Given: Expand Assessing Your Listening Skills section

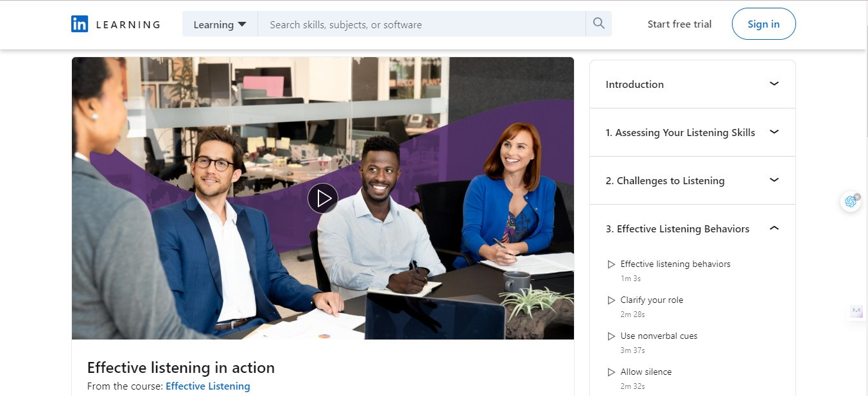Looking at the screenshot, I should pos(693,132).
